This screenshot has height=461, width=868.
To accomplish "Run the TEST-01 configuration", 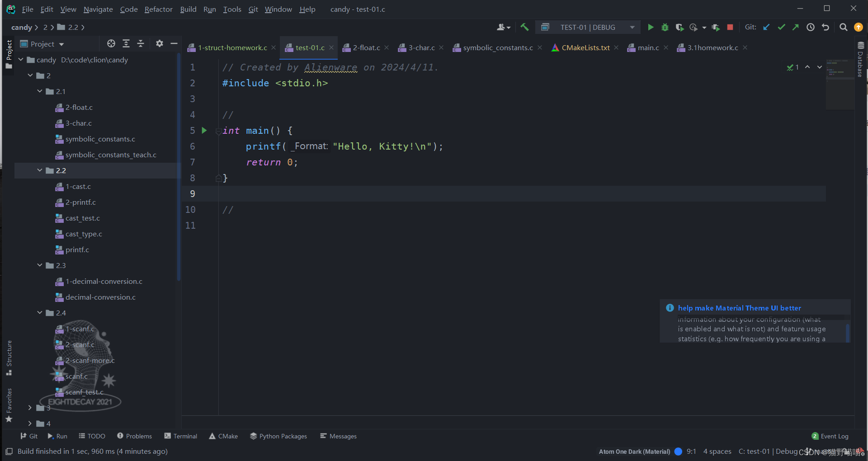I will pyautogui.click(x=651, y=27).
